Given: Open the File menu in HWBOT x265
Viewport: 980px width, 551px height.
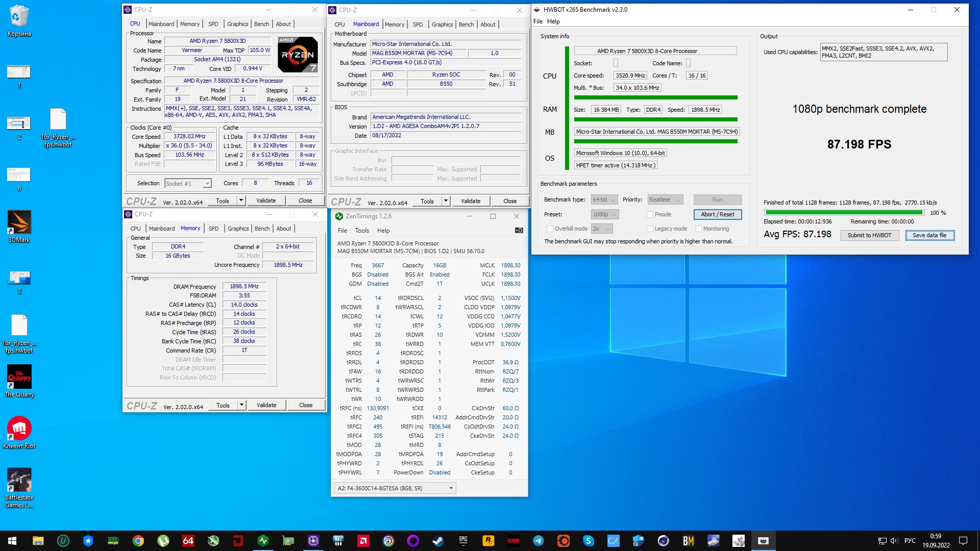Looking at the screenshot, I should 538,21.
